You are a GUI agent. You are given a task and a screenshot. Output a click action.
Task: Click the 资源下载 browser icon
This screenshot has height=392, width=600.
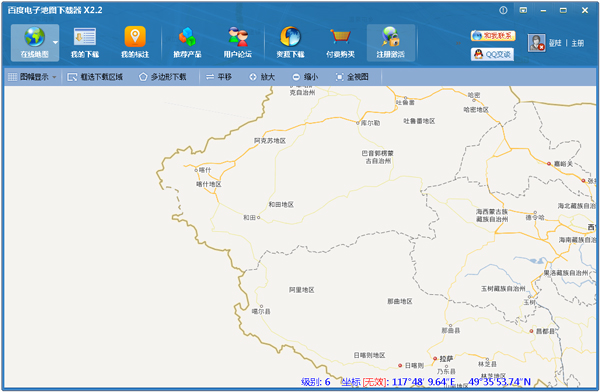(290, 37)
